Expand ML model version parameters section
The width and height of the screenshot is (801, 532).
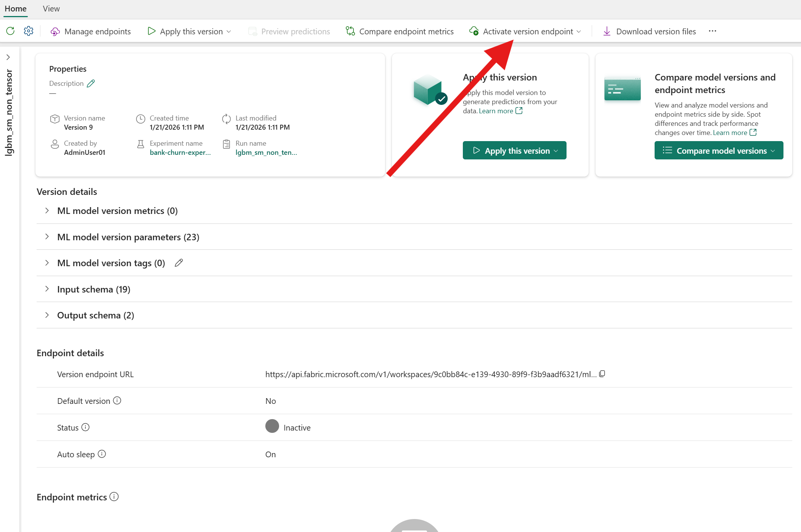click(47, 237)
